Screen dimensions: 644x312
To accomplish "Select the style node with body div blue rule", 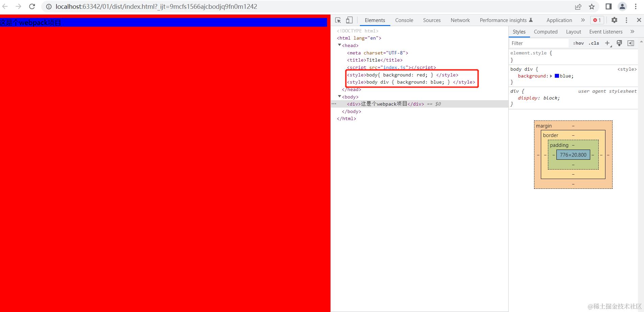I will tap(411, 82).
